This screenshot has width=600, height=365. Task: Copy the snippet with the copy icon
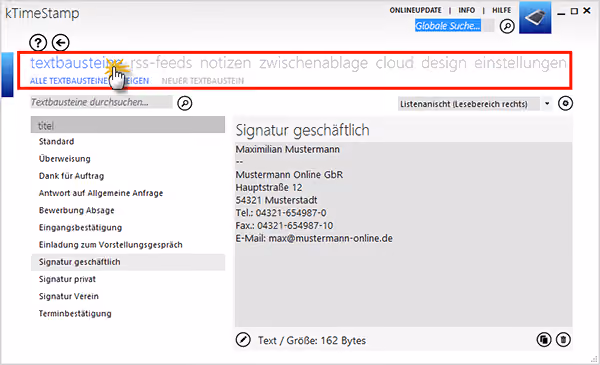[x=544, y=339]
